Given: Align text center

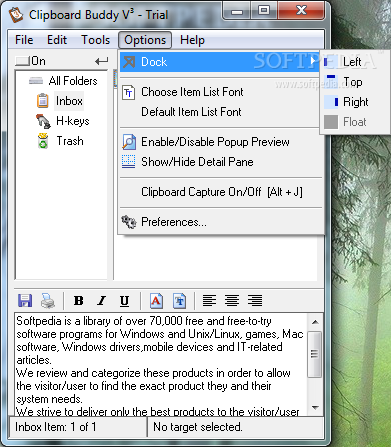Looking at the screenshot, I should click(232, 301).
